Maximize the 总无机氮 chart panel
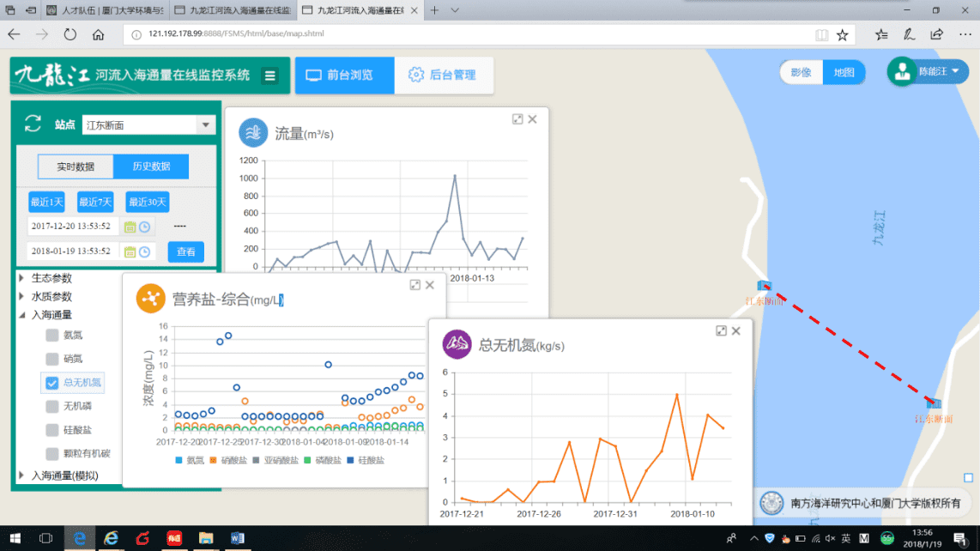The height and width of the screenshot is (551, 980). click(x=722, y=330)
